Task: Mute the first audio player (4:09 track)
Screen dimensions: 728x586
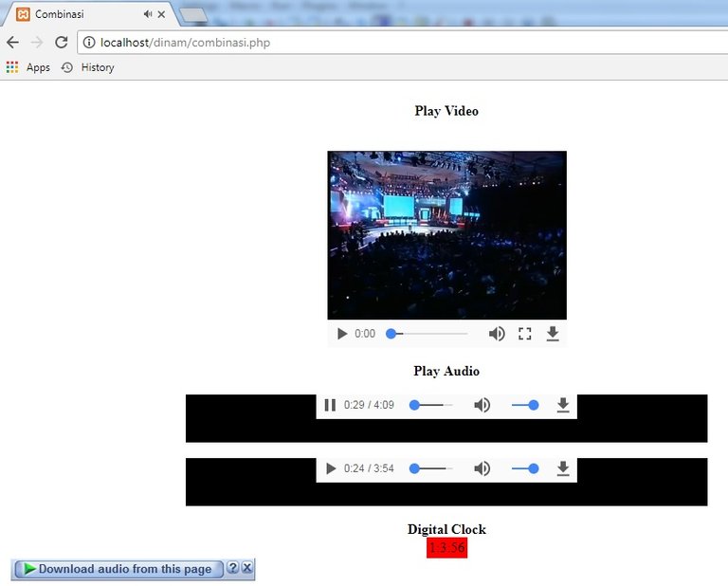Action: tap(482, 406)
